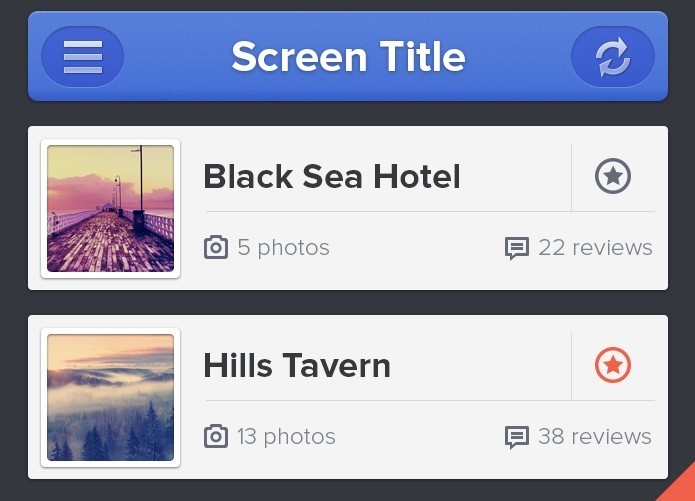Tap the orange corner ribbon
This screenshot has height=501, width=695.
(x=680, y=486)
